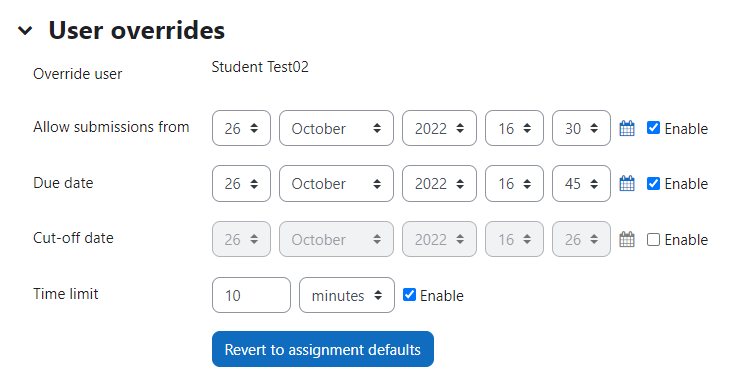Open the Due date month dropdown
This screenshot has height=378, width=741.
(336, 183)
